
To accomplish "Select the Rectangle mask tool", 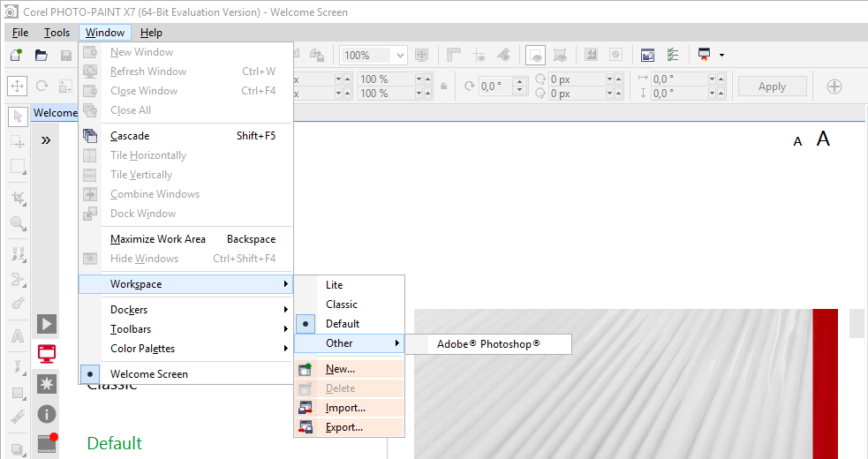I will (18, 167).
